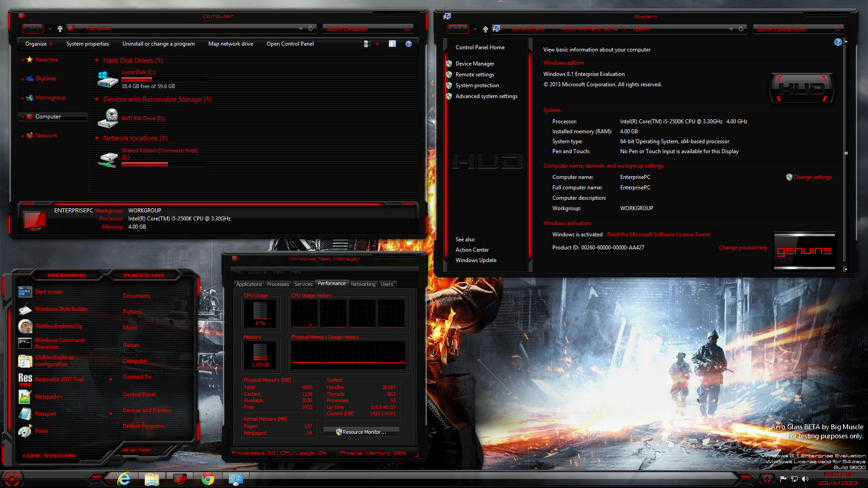Click Search Computer input field
Image resolution: width=868 pixels, height=488 pixels.
coord(368,29)
